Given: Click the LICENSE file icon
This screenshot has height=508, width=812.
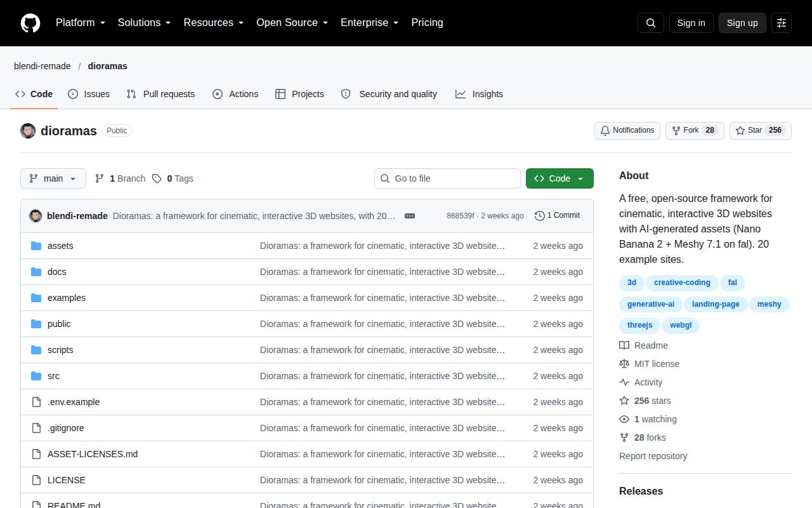Looking at the screenshot, I should click(36, 480).
